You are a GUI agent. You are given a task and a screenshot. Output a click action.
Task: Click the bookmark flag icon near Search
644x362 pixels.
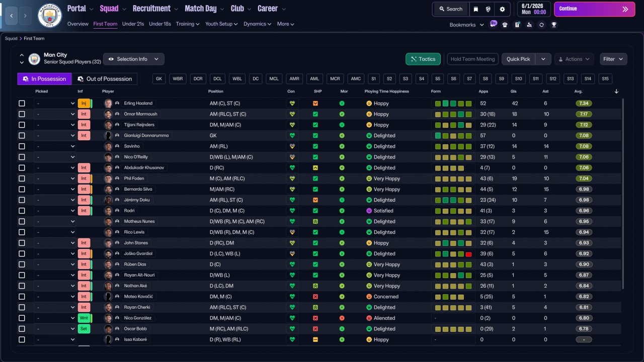click(x=476, y=9)
